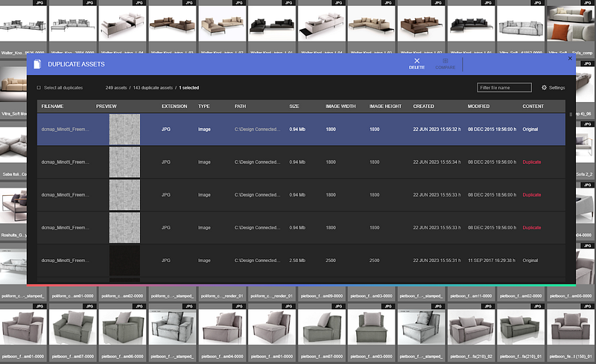This screenshot has height=364, width=596.
Task: Sort list by Filename column header
Action: pyautogui.click(x=52, y=106)
